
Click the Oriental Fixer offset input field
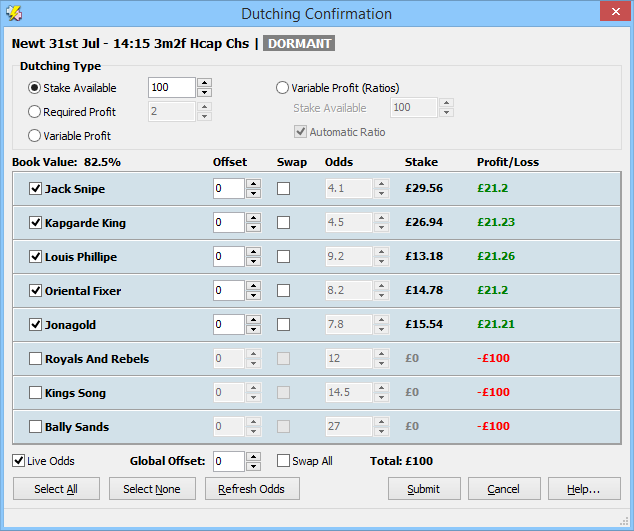coord(228,291)
